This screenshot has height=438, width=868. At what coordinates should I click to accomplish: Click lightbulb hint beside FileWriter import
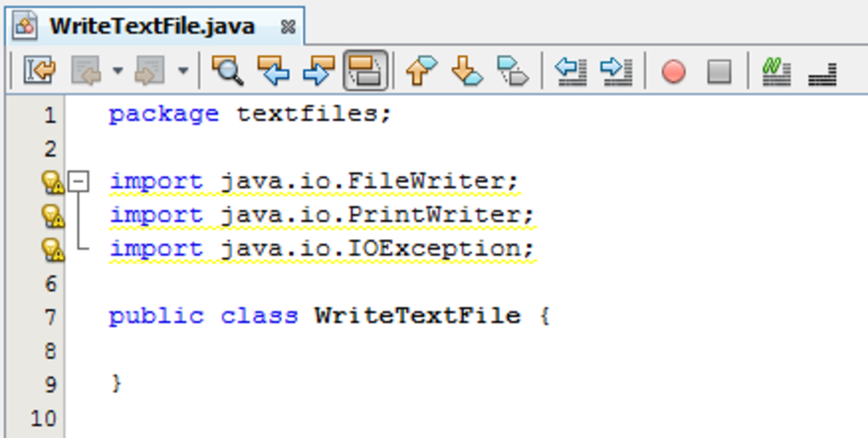click(x=52, y=182)
